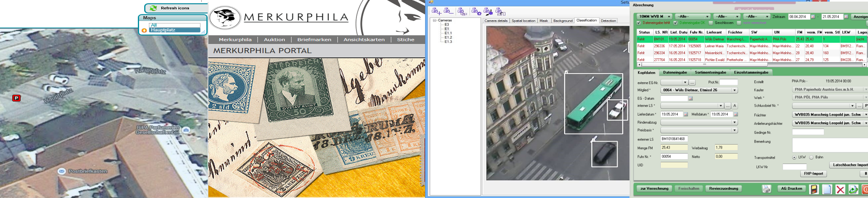Select table row with Lieferant Leitner Maria

coord(752,46)
